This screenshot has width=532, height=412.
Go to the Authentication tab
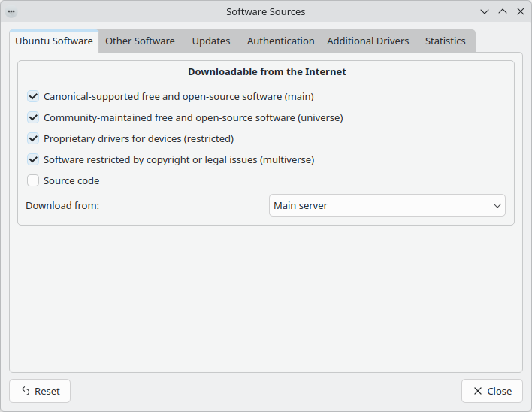[280, 41]
